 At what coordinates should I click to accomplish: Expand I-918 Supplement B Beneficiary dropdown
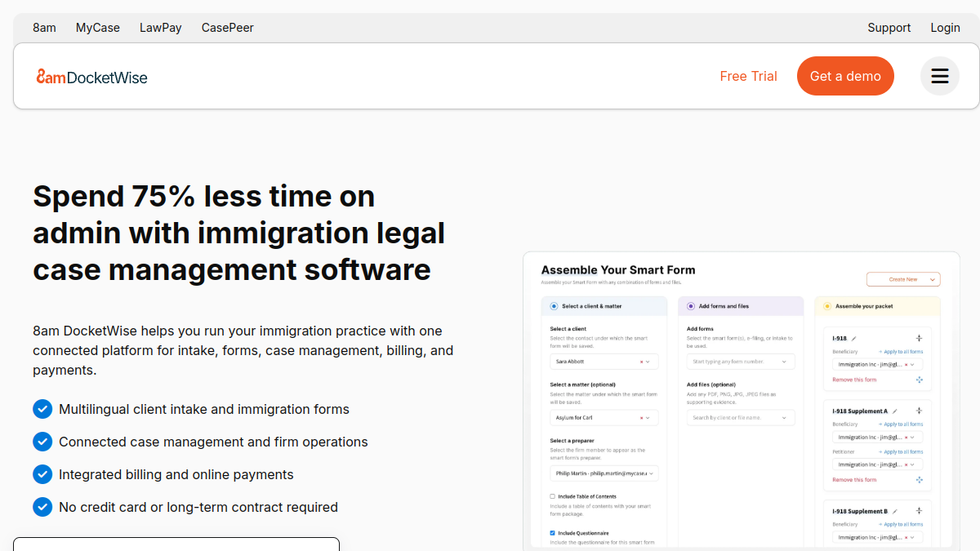coord(877,537)
